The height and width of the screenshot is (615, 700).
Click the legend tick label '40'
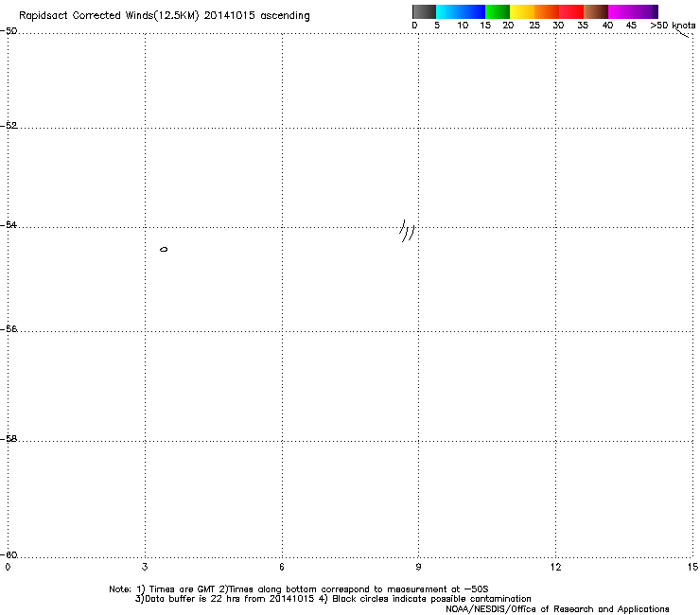click(x=607, y=26)
